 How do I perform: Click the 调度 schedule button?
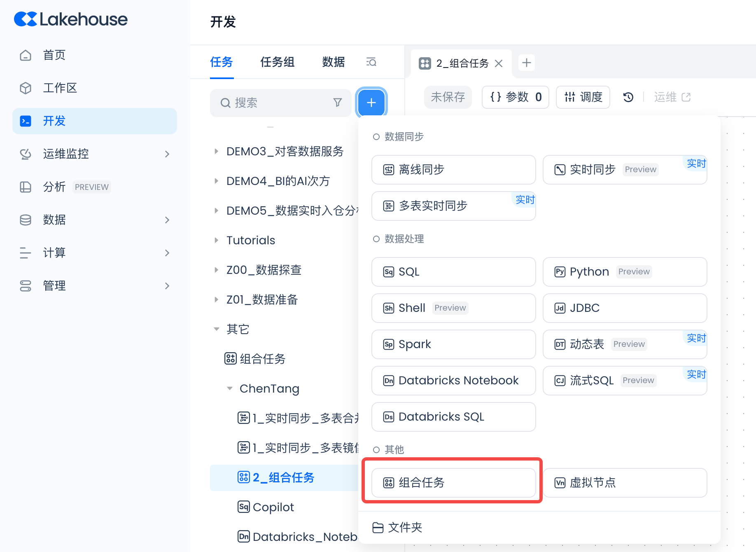(x=583, y=97)
